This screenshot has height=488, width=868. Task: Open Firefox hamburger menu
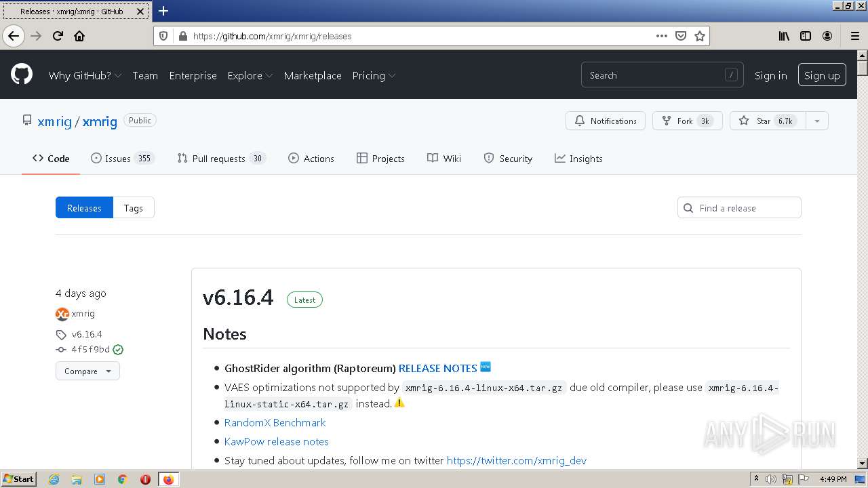pos(854,36)
